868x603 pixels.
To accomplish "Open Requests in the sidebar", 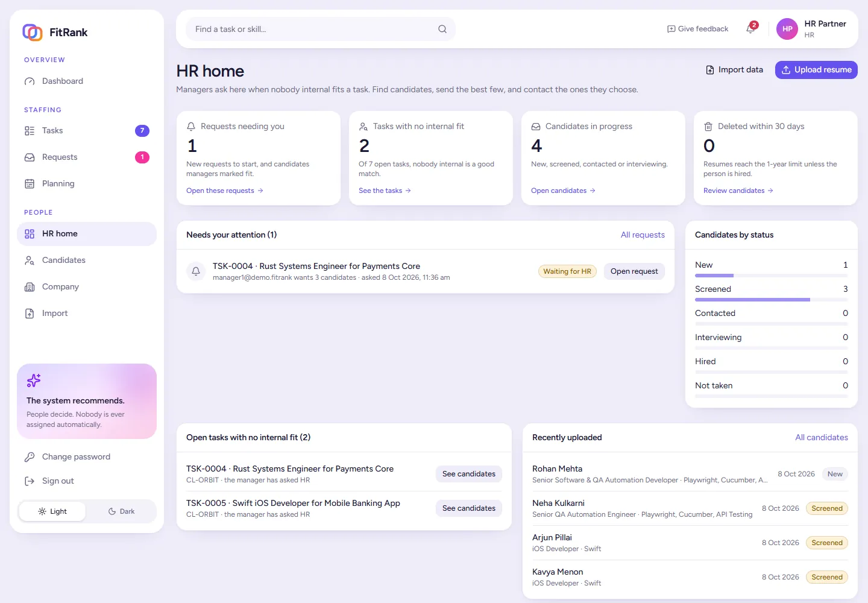I will pyautogui.click(x=87, y=157).
